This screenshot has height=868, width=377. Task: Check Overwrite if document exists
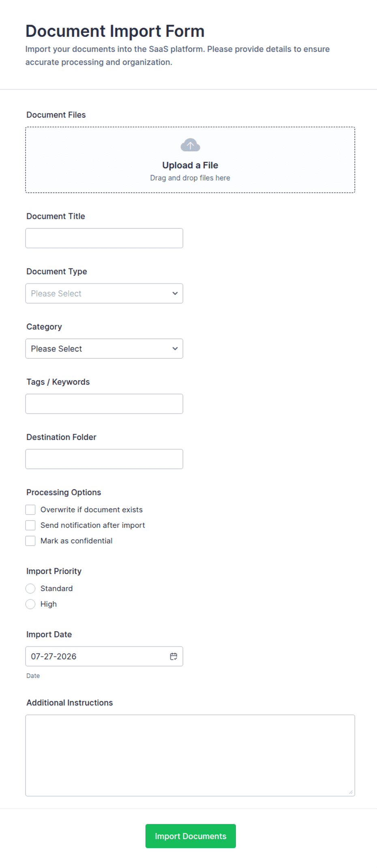tap(30, 510)
